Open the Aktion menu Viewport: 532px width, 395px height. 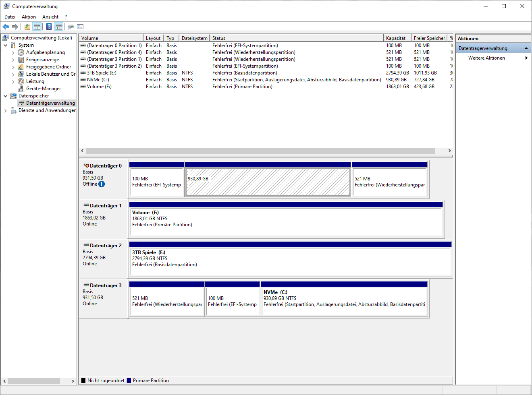click(x=29, y=17)
